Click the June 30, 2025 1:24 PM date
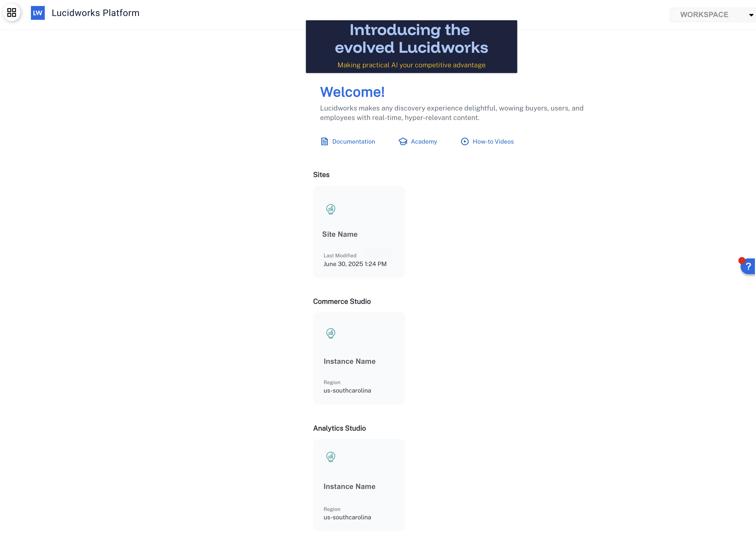The image size is (756, 537). click(355, 264)
